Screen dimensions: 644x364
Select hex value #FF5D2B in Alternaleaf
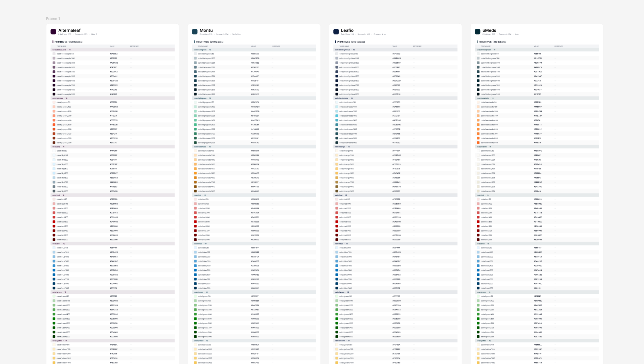coord(113,125)
